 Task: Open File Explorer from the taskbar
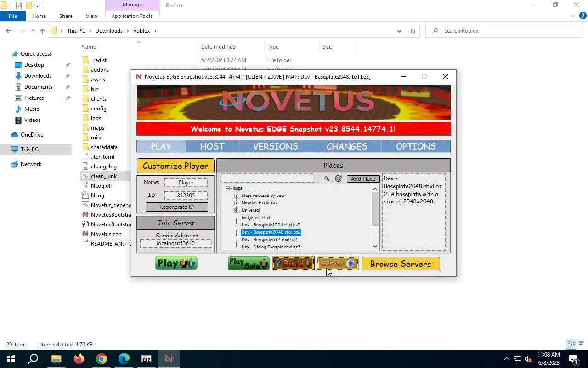(x=56, y=359)
